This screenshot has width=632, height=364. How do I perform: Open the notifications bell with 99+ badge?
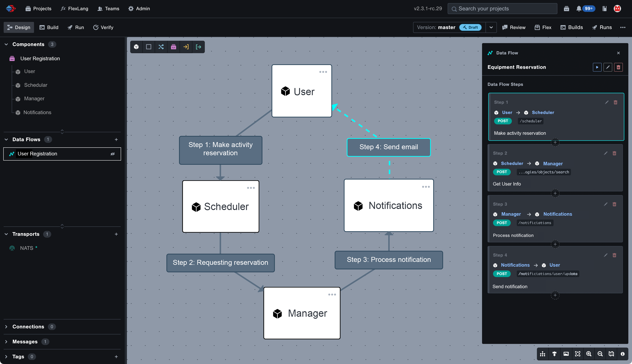pyautogui.click(x=579, y=9)
